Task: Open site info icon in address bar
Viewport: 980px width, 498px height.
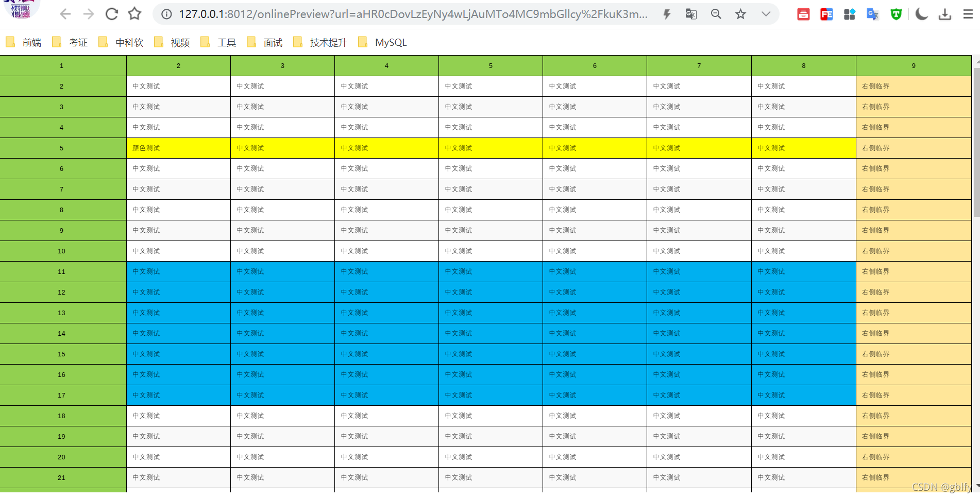Action: point(166,14)
